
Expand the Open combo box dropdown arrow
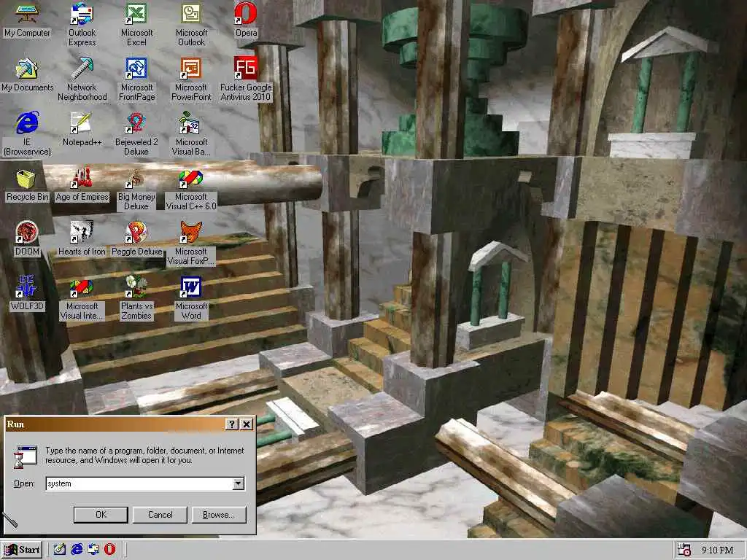click(x=239, y=484)
